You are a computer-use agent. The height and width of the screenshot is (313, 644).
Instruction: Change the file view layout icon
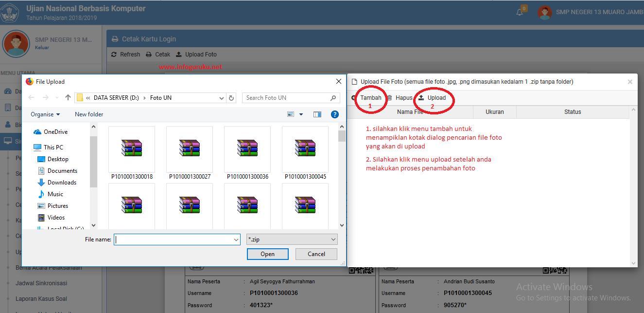tap(291, 114)
